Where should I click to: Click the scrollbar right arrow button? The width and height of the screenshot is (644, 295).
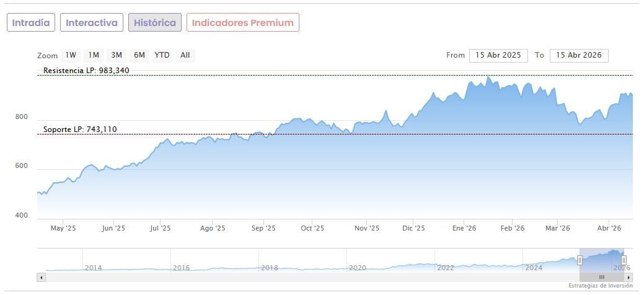tap(629, 277)
